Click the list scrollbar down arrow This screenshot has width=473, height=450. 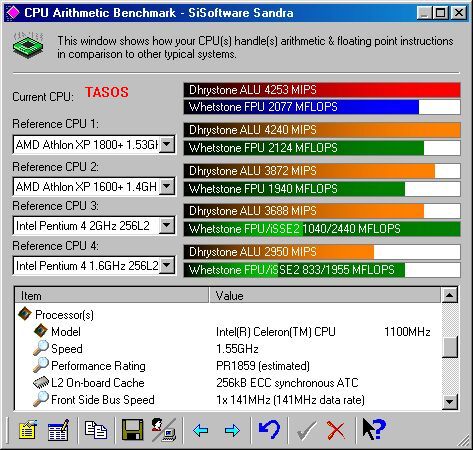[450, 402]
